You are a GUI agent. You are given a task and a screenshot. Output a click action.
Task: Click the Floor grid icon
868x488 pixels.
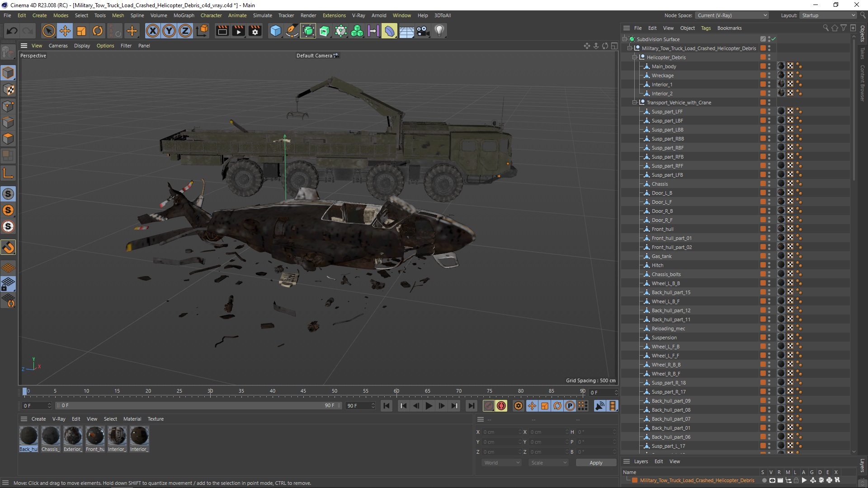coord(406,31)
